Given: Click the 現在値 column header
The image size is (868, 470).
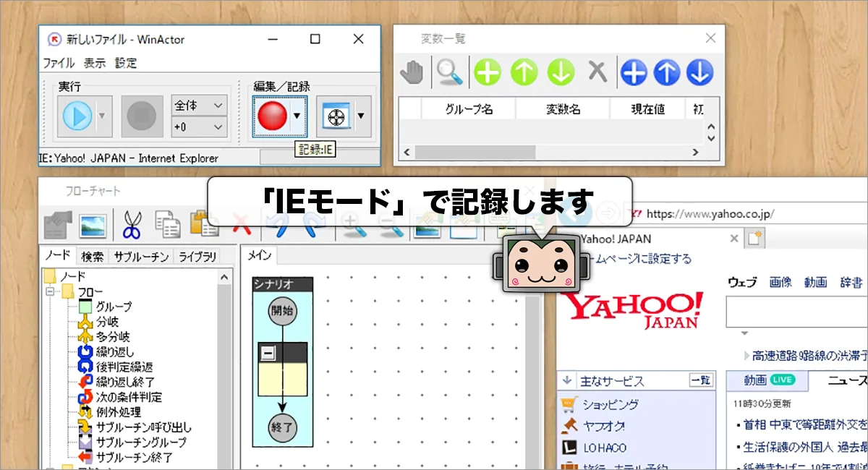Looking at the screenshot, I should click(648, 109).
